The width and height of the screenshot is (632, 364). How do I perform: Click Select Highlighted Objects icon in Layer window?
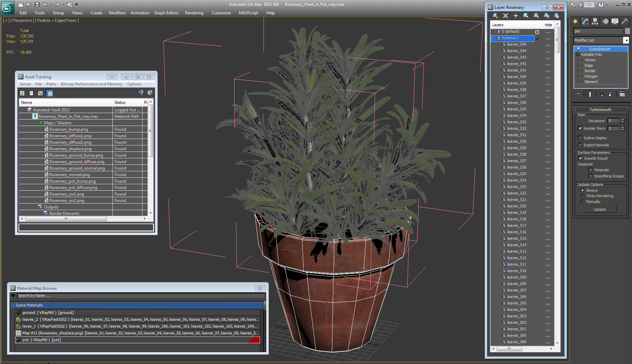click(x=526, y=16)
